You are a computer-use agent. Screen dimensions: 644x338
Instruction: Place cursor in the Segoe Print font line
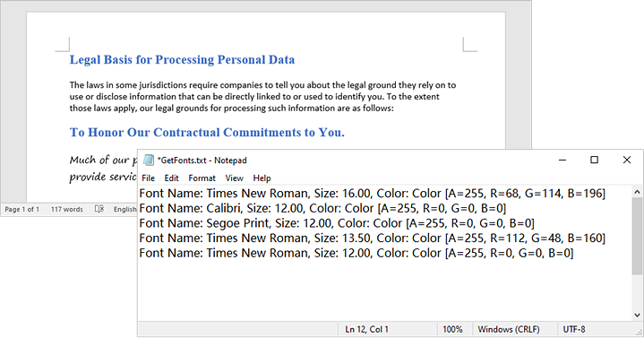(x=337, y=223)
